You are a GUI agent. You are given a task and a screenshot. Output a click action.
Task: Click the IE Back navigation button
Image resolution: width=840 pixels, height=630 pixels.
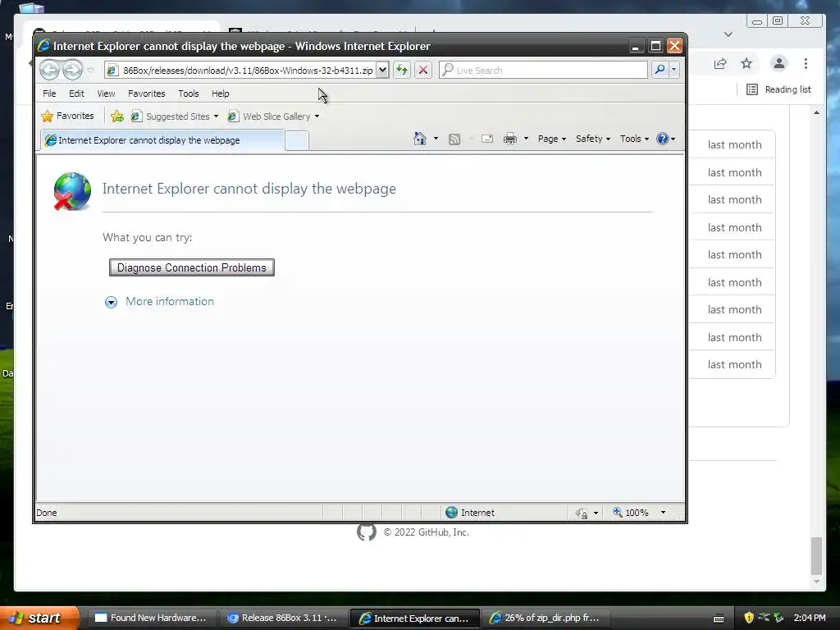tap(48, 70)
